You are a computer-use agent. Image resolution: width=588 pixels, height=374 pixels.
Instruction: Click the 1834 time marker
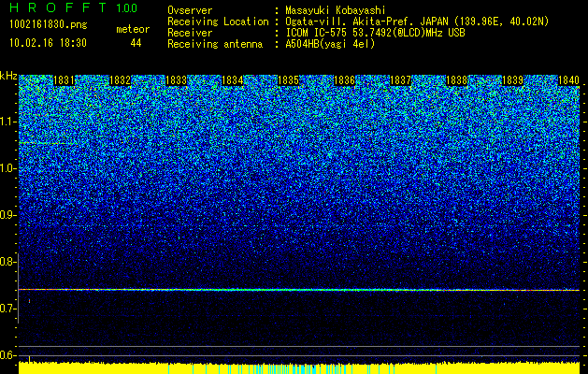(x=233, y=80)
